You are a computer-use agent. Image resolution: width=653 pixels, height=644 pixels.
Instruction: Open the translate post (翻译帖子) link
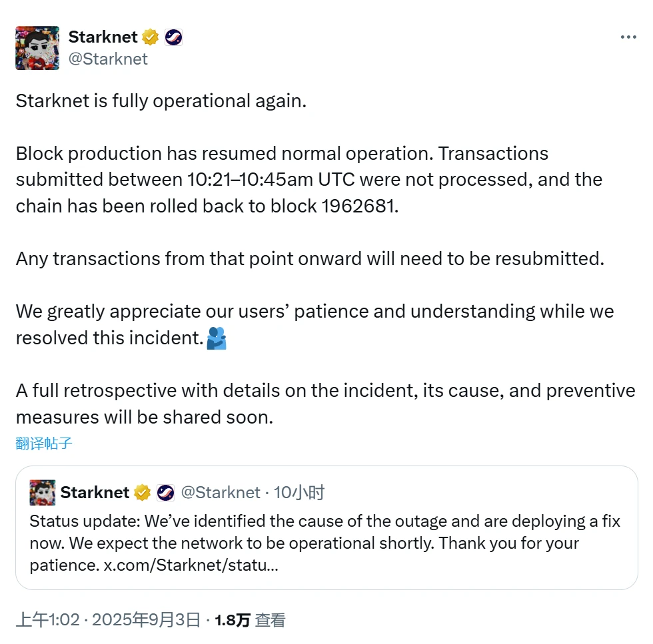pos(42,443)
